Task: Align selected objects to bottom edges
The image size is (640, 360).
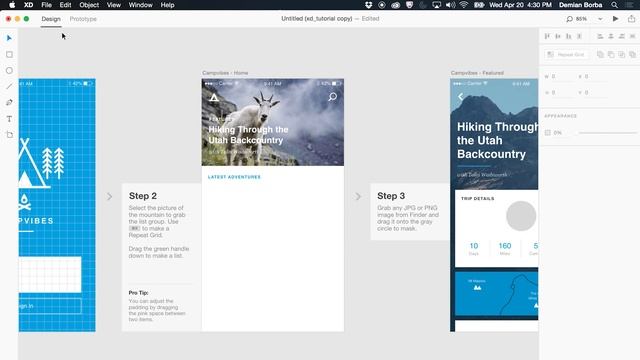Action: pos(569,36)
